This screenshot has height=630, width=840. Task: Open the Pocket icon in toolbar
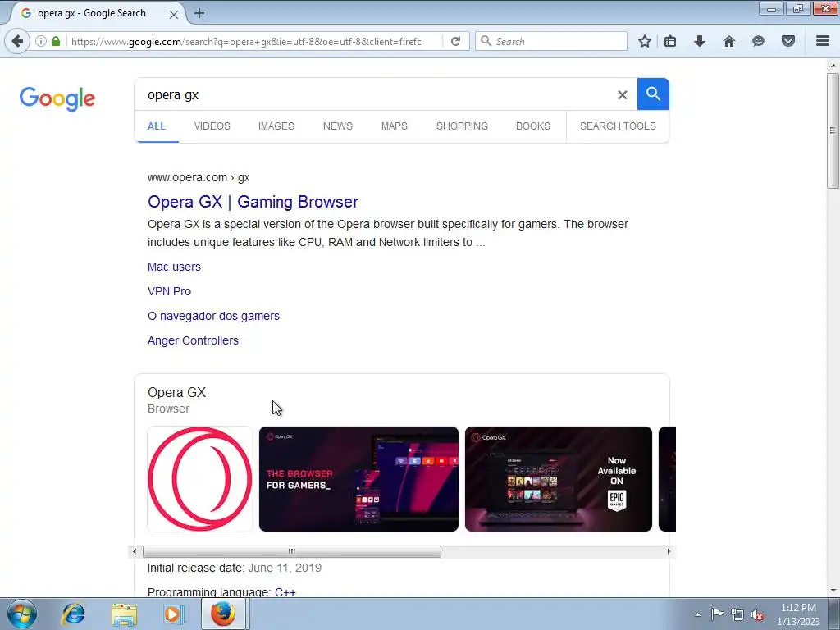[788, 41]
